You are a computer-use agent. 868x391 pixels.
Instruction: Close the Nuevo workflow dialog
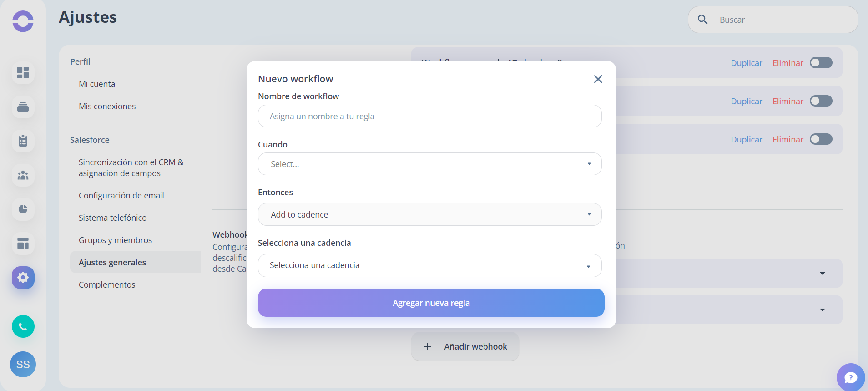pyautogui.click(x=598, y=79)
